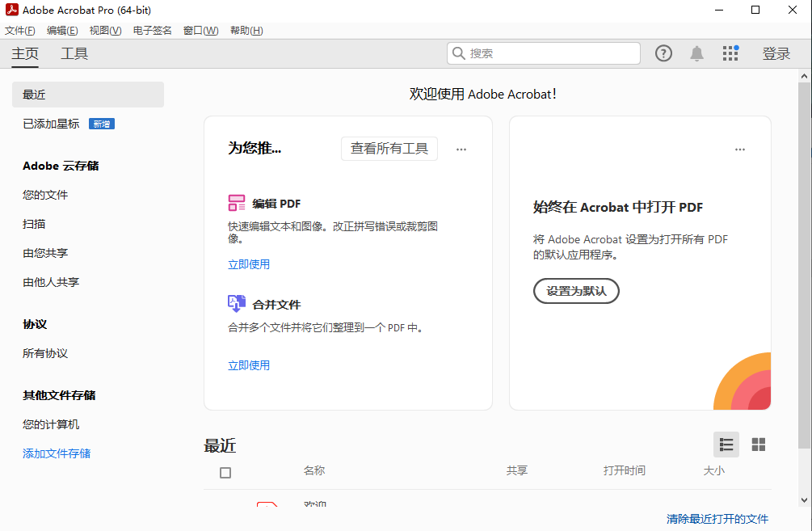Open the 文件(F) menu

pos(20,31)
